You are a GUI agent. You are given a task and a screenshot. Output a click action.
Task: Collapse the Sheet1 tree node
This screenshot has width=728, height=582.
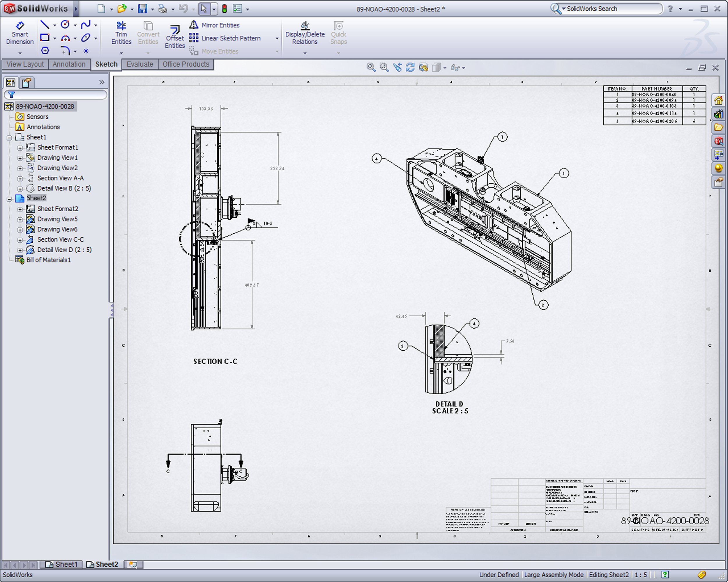(9, 137)
